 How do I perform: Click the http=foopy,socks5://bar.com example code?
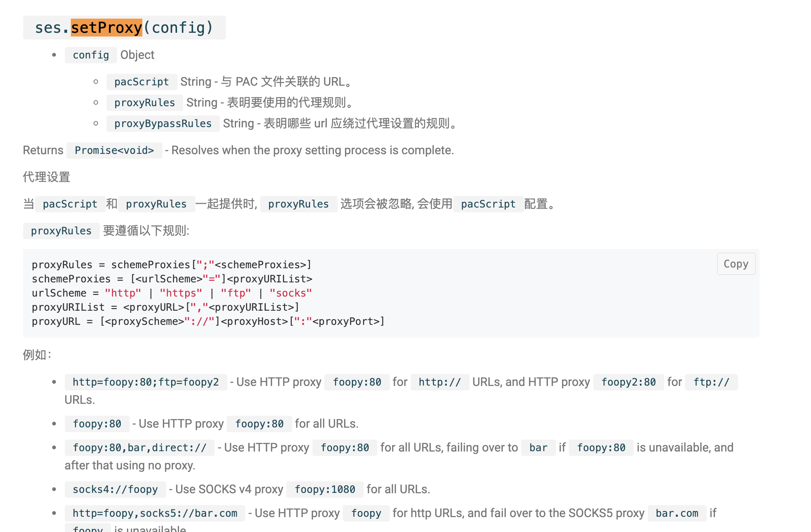(155, 513)
